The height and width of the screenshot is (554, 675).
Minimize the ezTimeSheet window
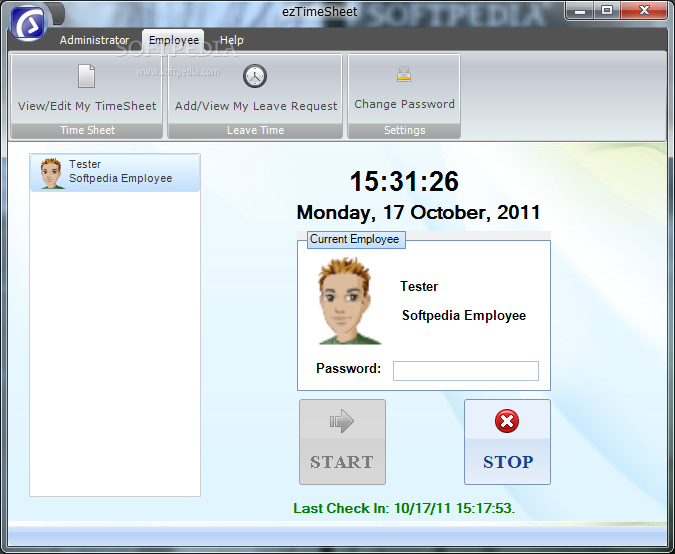click(580, 10)
